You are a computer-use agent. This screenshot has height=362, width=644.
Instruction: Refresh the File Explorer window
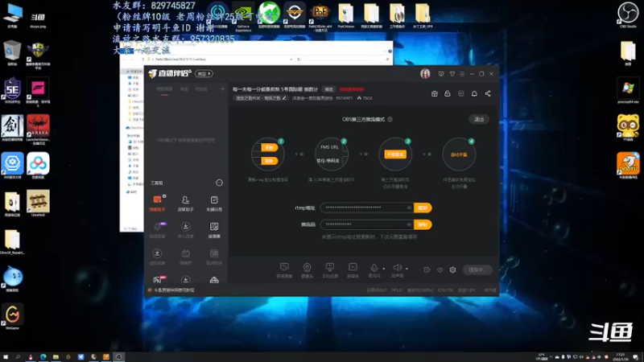pyautogui.click(x=299, y=60)
